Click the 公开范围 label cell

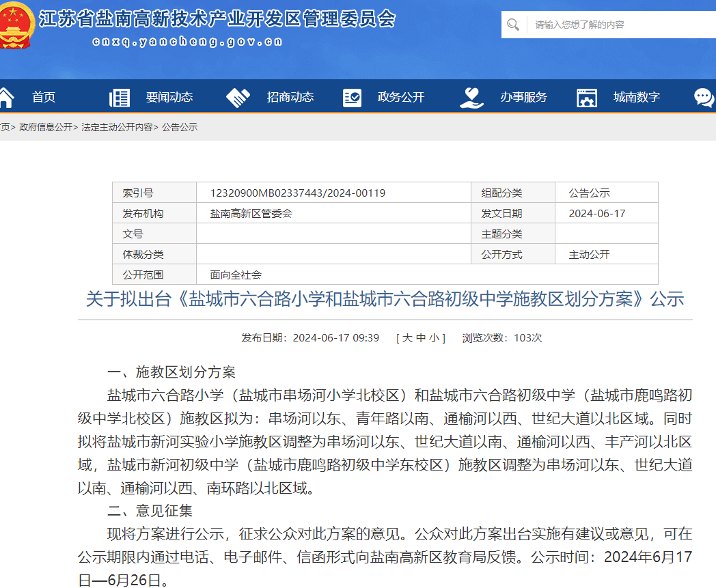(x=154, y=275)
